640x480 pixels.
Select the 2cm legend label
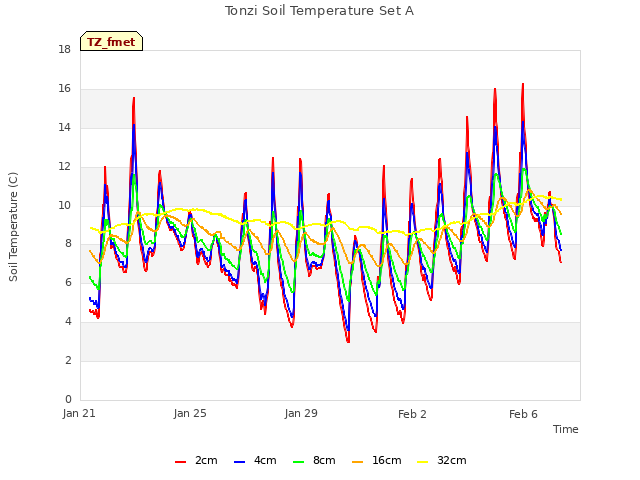[x=206, y=460]
